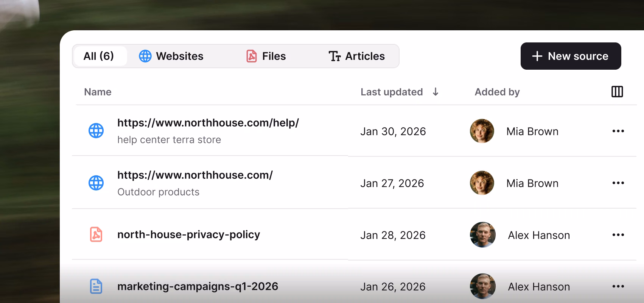Click the Jan 27, 2026 date
This screenshot has height=303, width=644.
coord(392,183)
